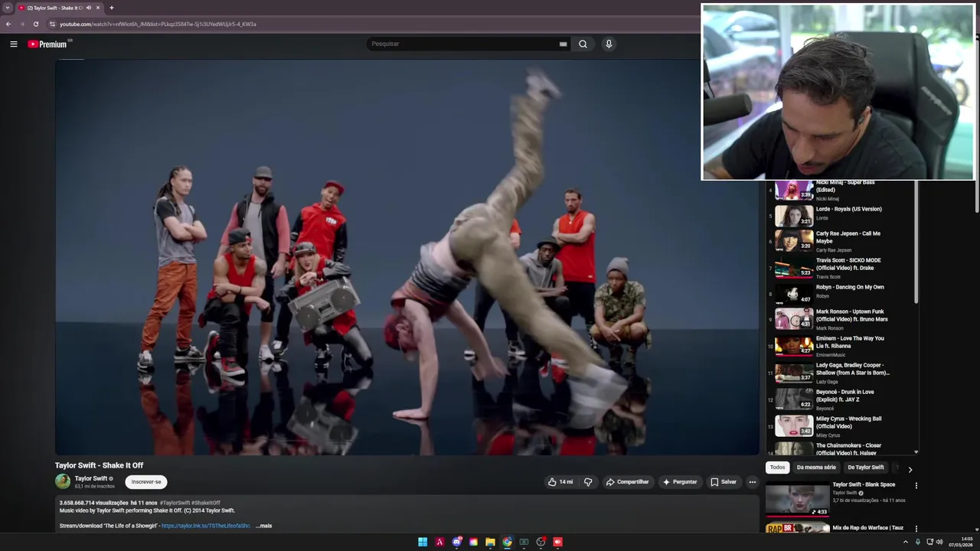Expand description with ...mais
Screen dimensions: 980x551
[x=264, y=526]
